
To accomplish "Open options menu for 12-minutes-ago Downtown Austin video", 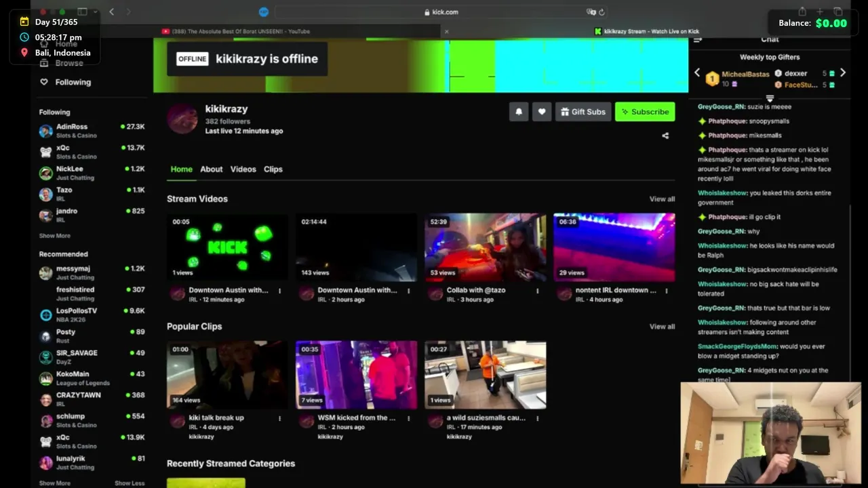I will pos(279,291).
